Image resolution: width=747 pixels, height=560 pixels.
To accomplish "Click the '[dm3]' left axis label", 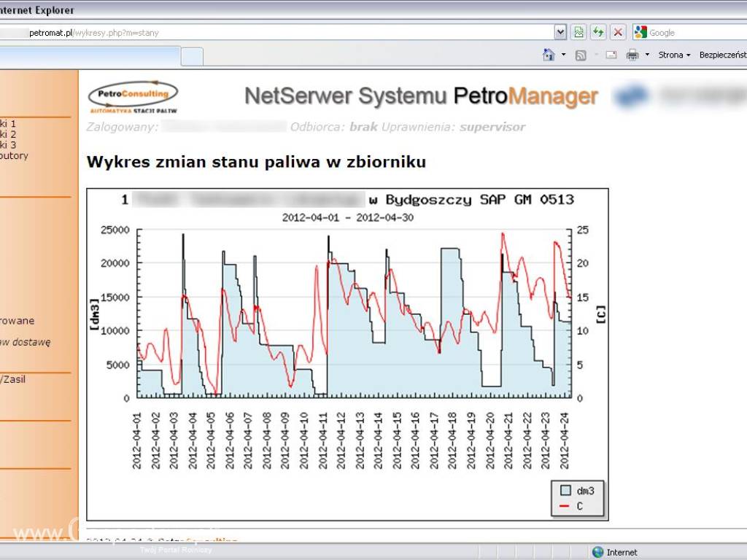I will [94, 314].
